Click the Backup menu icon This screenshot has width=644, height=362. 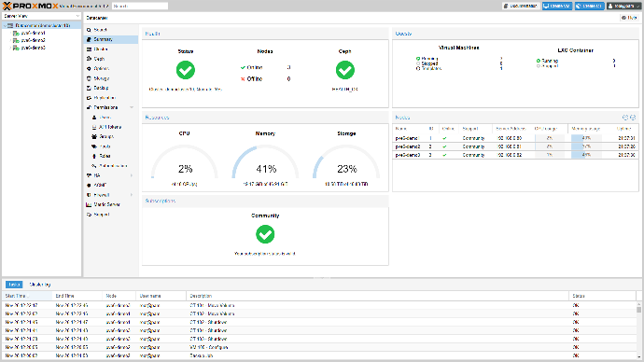pos(89,88)
